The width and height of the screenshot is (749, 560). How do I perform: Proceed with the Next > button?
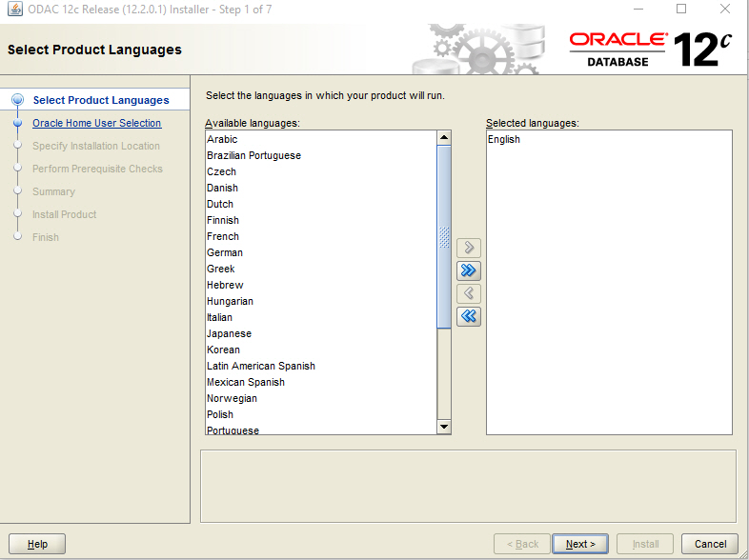(580, 544)
